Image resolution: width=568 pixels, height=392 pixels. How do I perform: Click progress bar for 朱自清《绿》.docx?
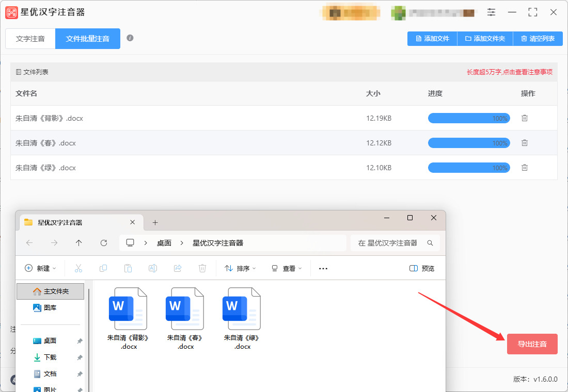coord(469,168)
